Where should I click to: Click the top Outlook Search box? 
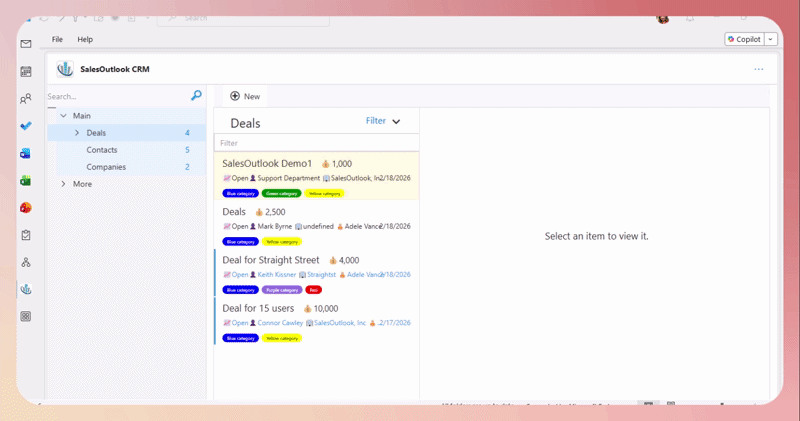pyautogui.click(x=244, y=18)
